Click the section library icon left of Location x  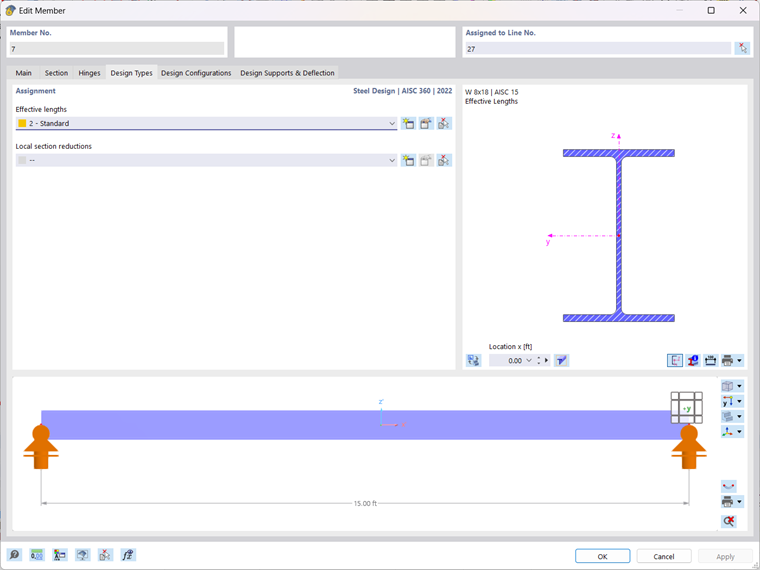[474, 360]
